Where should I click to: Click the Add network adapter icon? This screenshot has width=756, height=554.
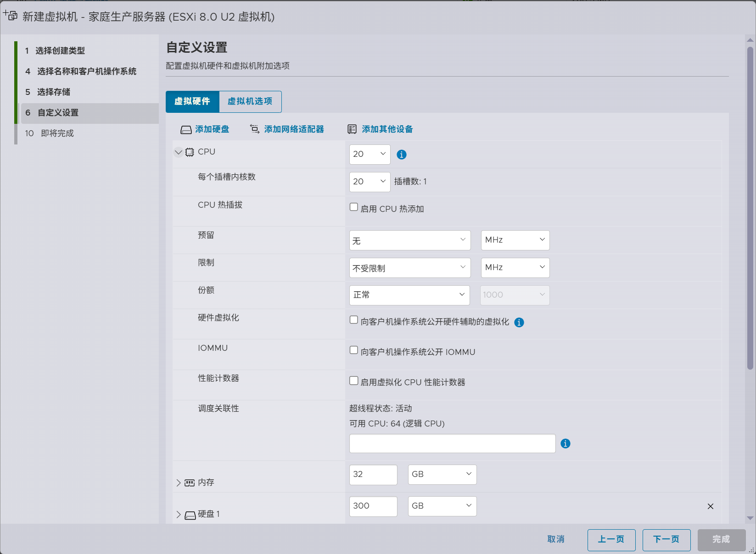coord(254,129)
